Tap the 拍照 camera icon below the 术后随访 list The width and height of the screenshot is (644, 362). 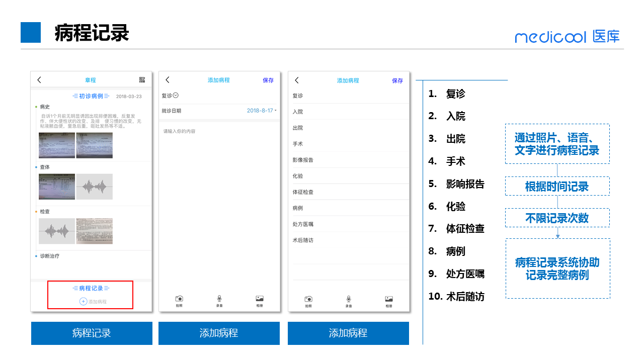308,300
